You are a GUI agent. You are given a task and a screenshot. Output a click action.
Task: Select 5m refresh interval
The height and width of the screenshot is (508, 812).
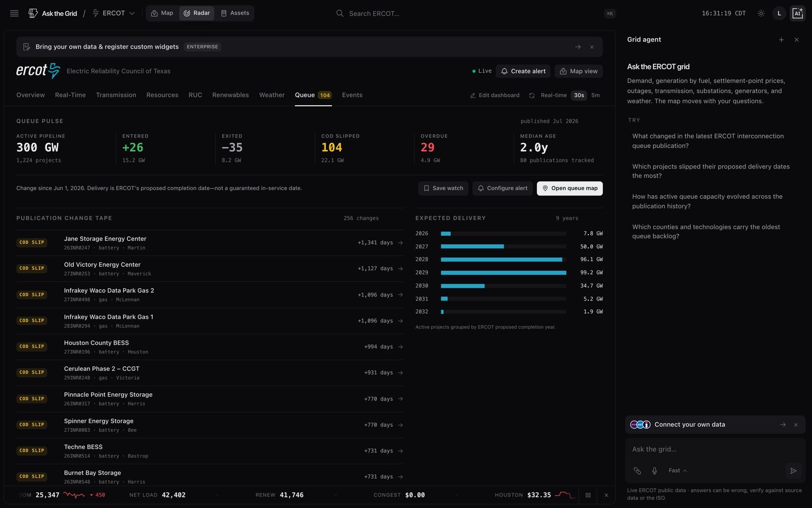click(x=596, y=95)
